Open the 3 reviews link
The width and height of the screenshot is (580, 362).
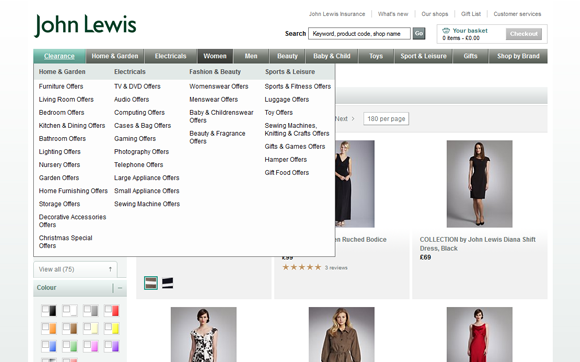(x=336, y=268)
